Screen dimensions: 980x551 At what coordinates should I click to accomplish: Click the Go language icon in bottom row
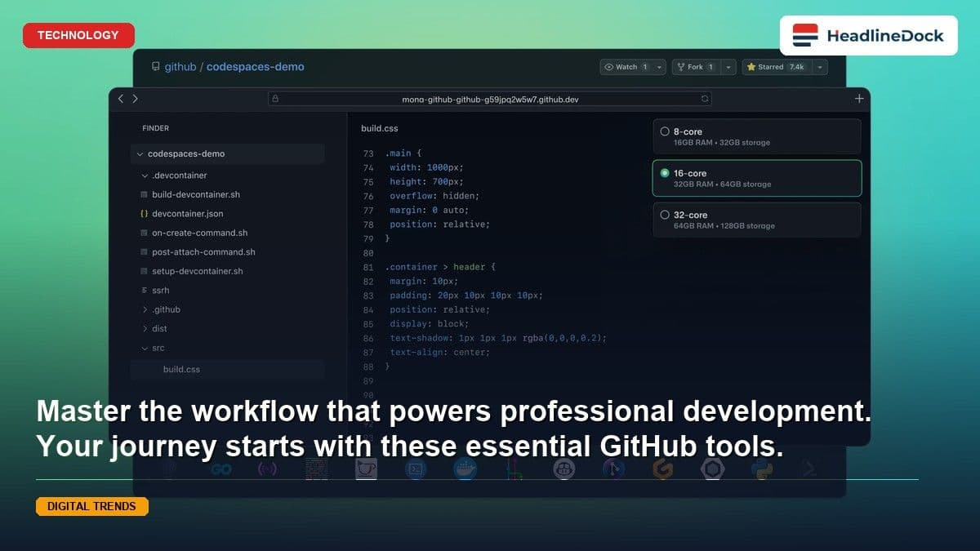coord(220,469)
